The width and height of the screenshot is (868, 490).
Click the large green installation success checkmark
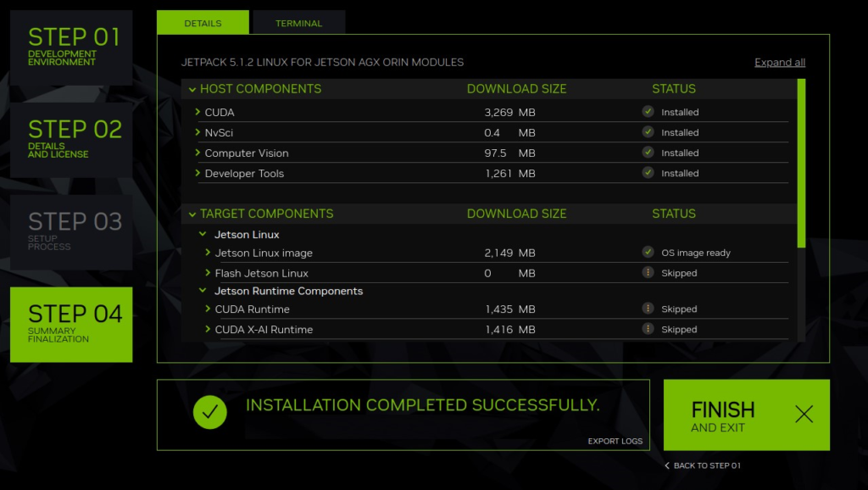[x=210, y=412]
